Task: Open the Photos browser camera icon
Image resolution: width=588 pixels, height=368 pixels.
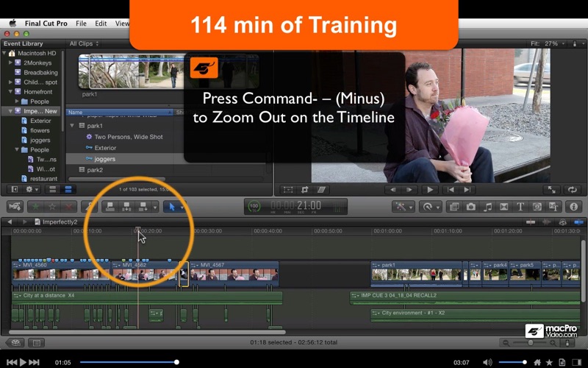Action: [x=470, y=207]
